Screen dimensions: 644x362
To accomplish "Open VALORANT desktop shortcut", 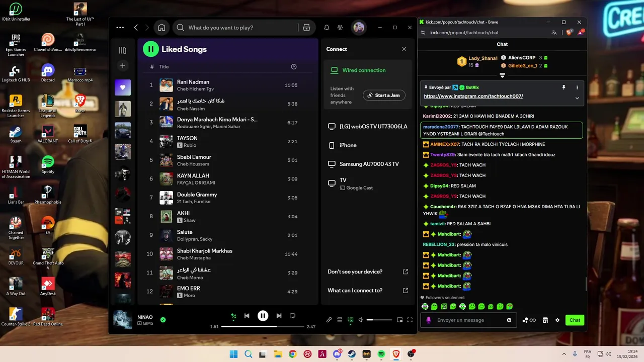I will click(x=48, y=134).
